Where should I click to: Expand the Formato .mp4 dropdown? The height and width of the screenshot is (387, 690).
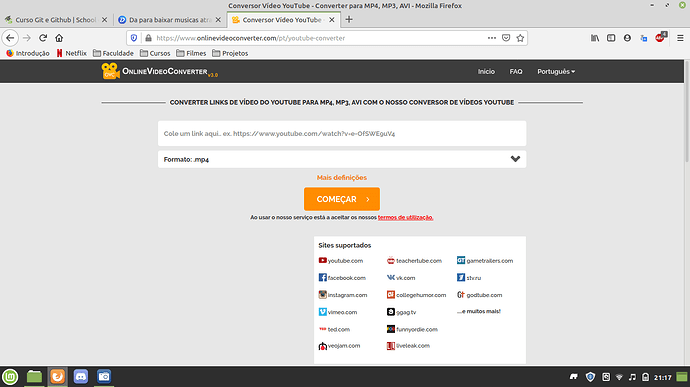342,159
